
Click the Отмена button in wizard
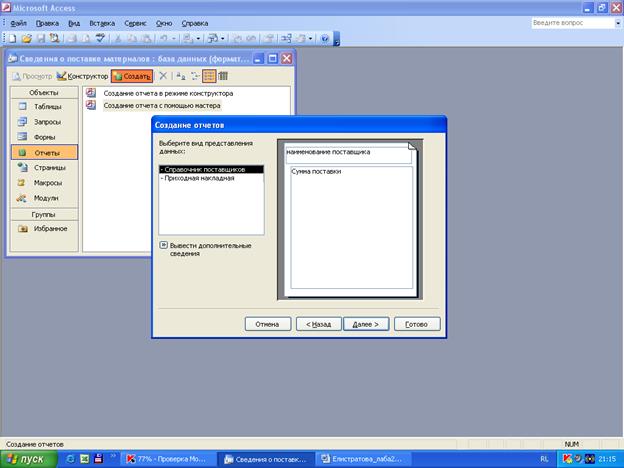[x=267, y=324]
